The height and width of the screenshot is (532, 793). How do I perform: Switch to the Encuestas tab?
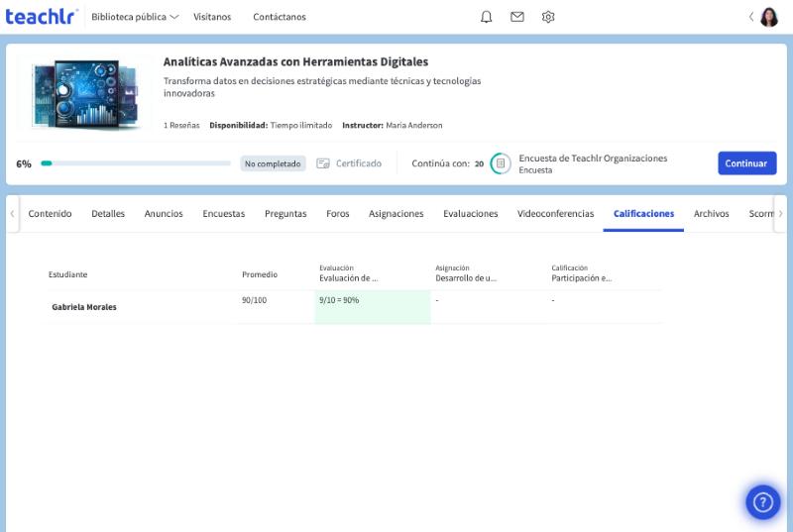(224, 214)
